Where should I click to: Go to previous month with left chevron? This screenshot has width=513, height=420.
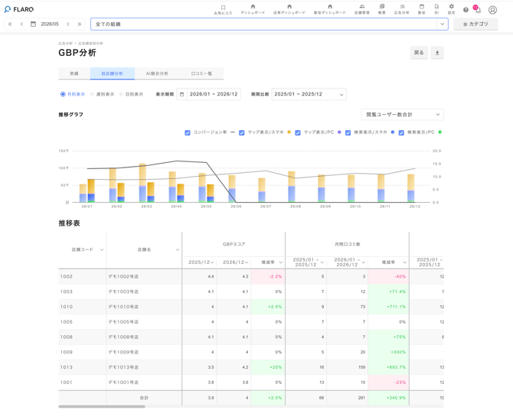point(21,24)
